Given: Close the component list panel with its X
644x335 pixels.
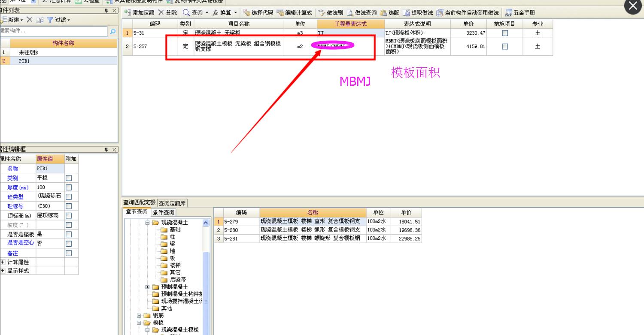Looking at the screenshot, I should [115, 11].
